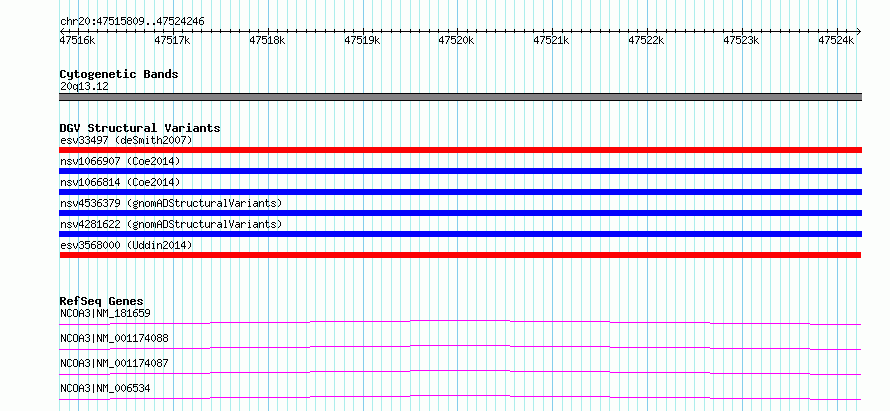
Task: Select the gray 20q13.12 cytoband bar
Action: (x=460, y=97)
